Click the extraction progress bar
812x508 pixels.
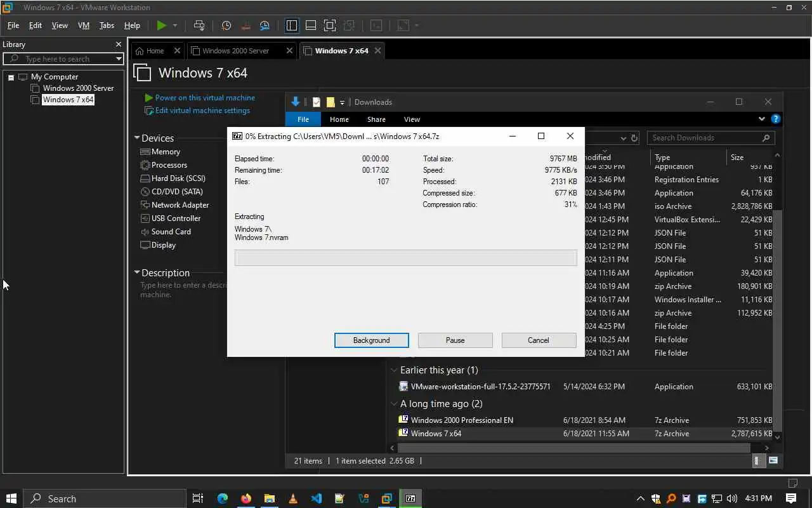[405, 257]
